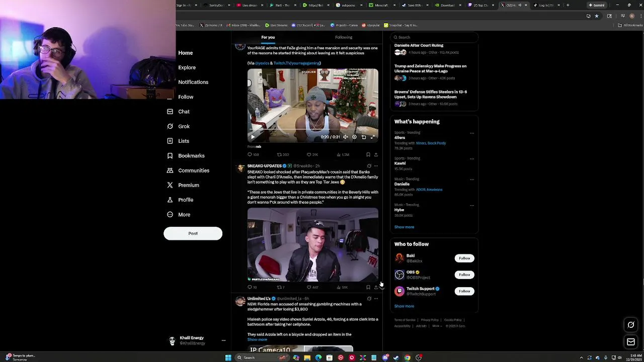Open more options for 49ers trend
The image size is (644, 362).
[x=472, y=133]
